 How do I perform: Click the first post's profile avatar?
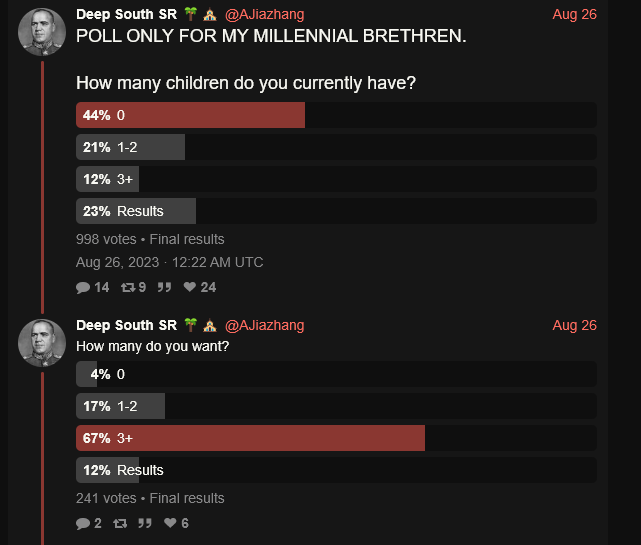pyautogui.click(x=42, y=32)
